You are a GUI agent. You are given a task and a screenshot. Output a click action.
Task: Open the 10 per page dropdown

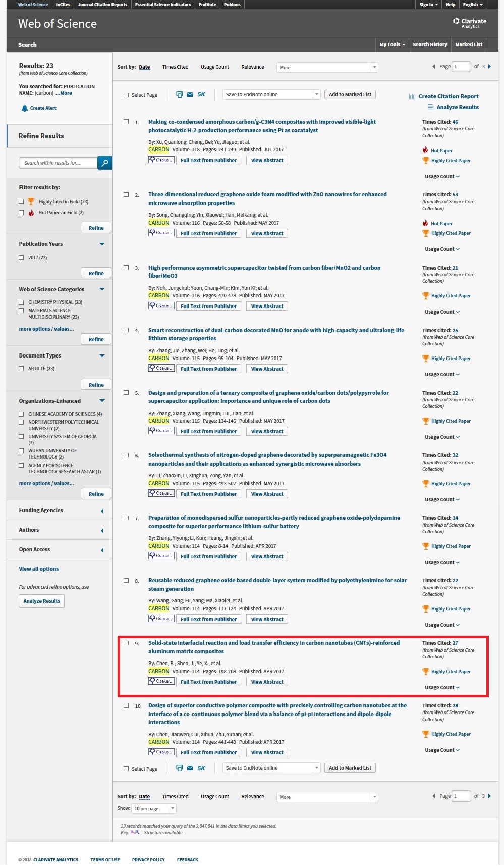click(x=154, y=808)
